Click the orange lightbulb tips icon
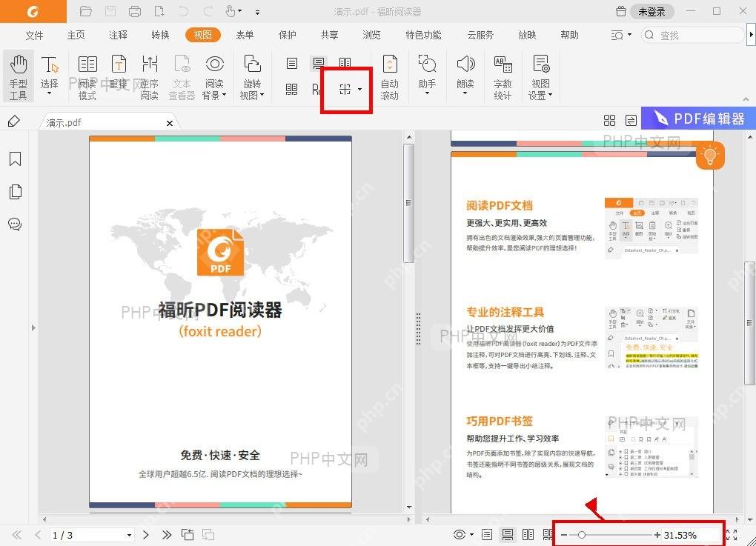This screenshot has height=546, width=756. (x=710, y=156)
